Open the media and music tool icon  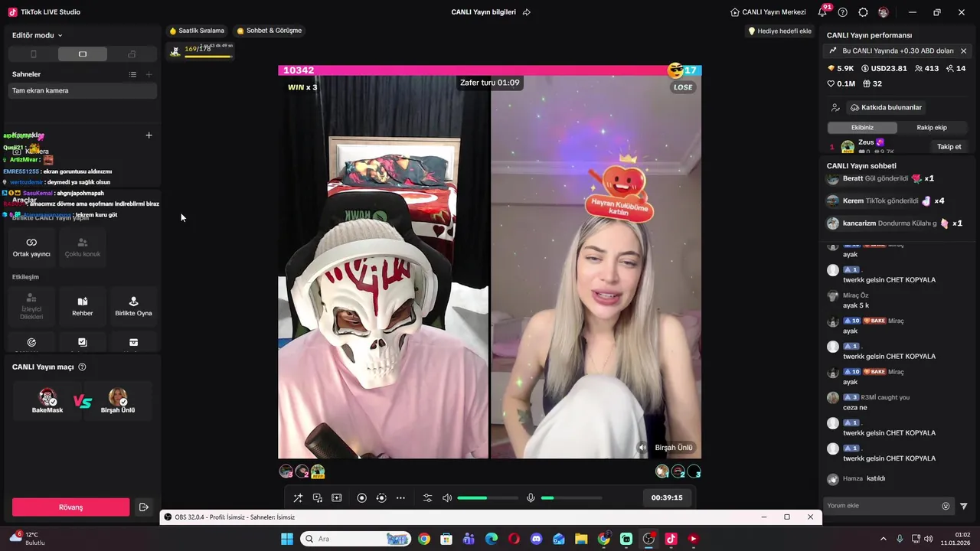pos(317,498)
